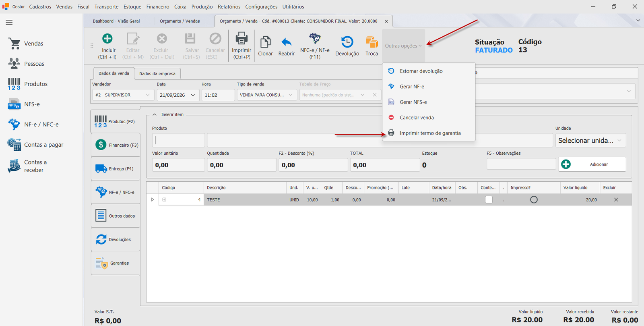This screenshot has width=644, height=326.
Task: Collapse the Inserir item section
Action: 155,115
